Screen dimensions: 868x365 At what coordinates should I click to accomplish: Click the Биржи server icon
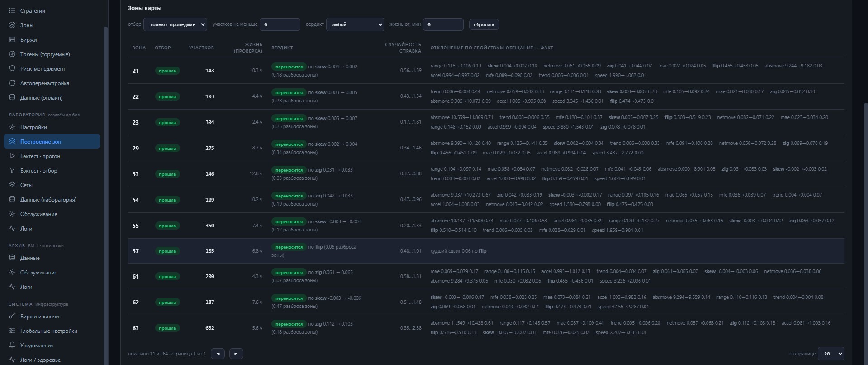12,39
